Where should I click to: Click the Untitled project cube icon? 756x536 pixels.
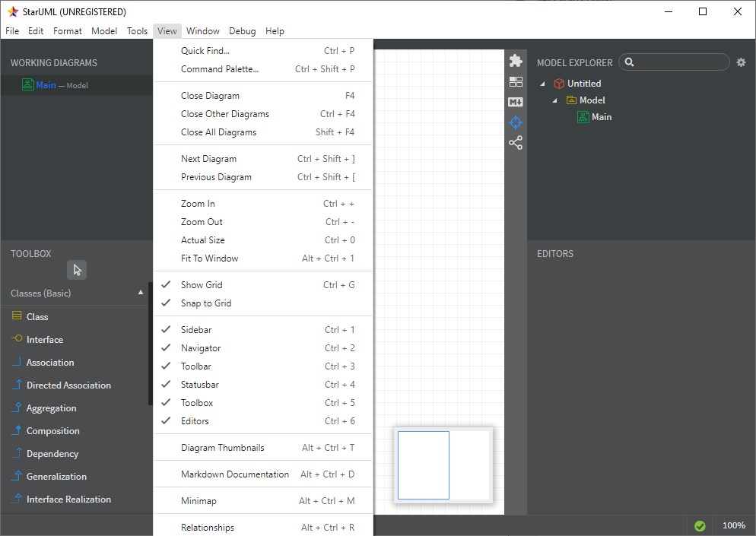click(559, 84)
